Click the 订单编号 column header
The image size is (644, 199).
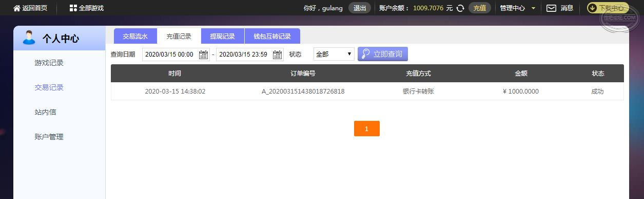[x=303, y=74]
